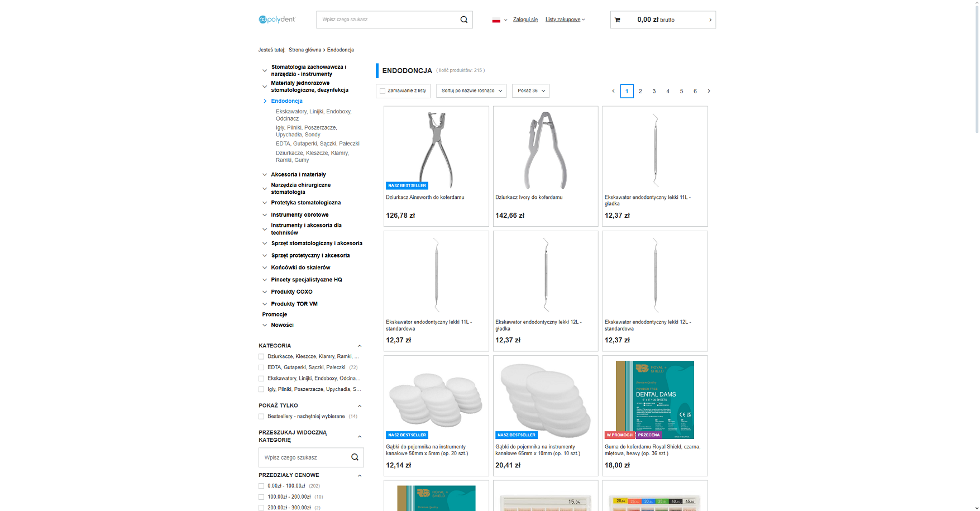Open the 'Pokaż 36' items dropdown
The height and width of the screenshot is (511, 980).
pos(530,91)
